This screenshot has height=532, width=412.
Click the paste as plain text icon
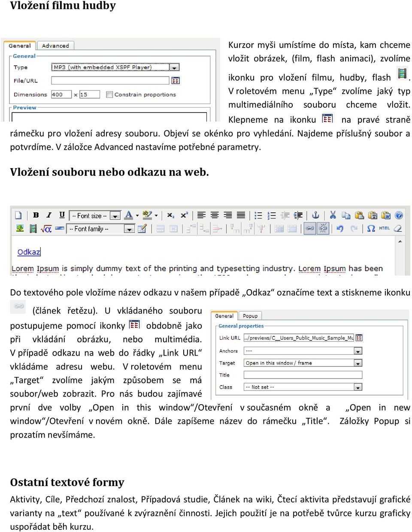[x=373, y=215]
